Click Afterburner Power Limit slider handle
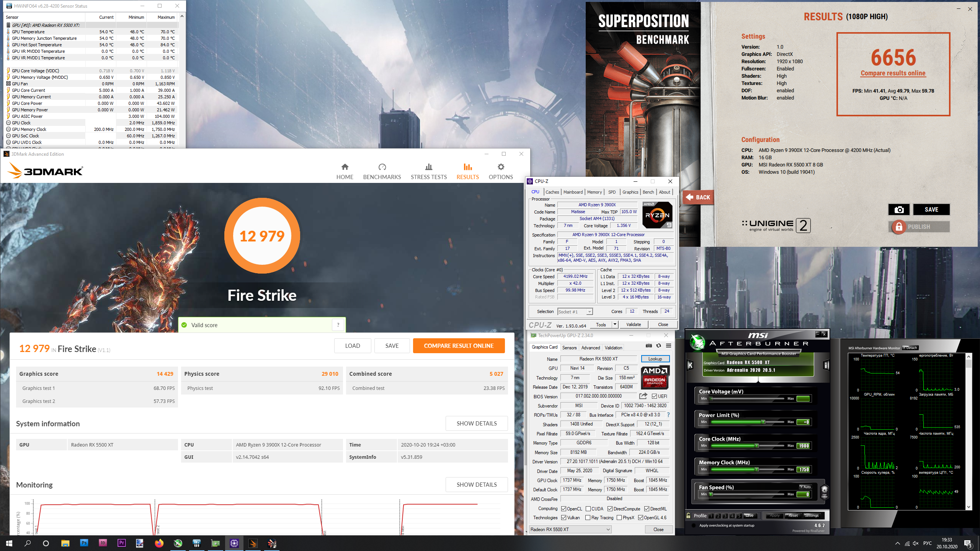Viewport: 980px width, 551px height. (x=763, y=422)
